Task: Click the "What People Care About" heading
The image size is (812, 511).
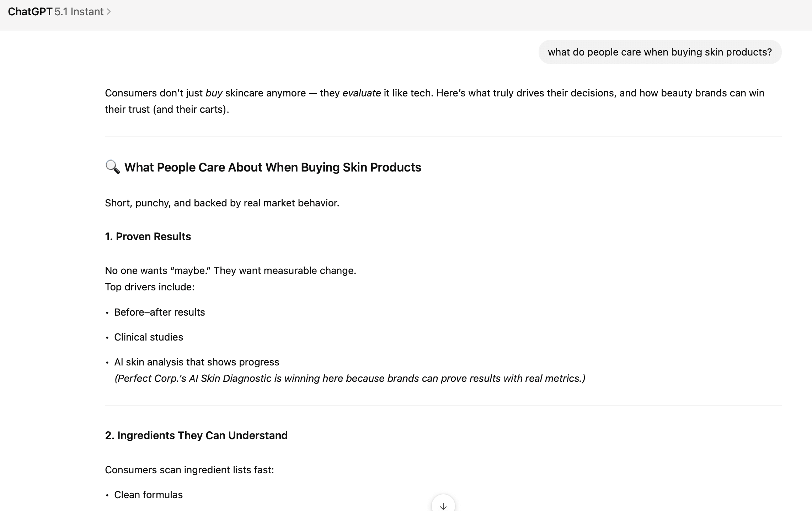Action: 273,167
